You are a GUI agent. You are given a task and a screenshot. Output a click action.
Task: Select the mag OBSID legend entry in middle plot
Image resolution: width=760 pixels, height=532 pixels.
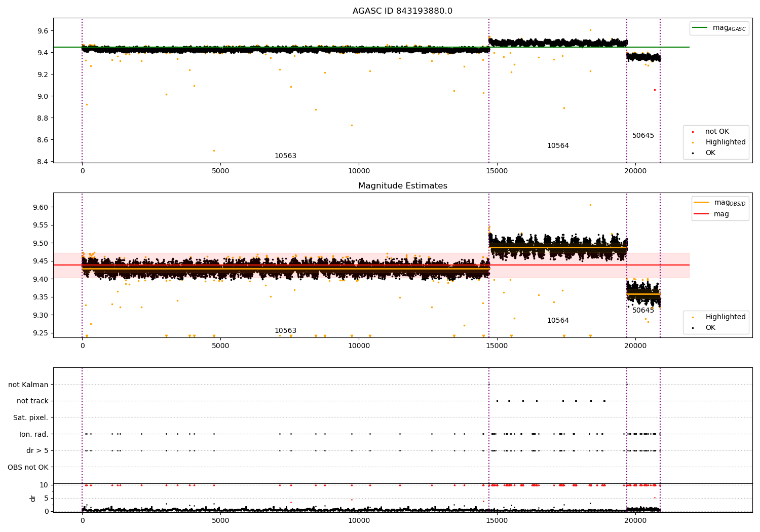(720, 203)
